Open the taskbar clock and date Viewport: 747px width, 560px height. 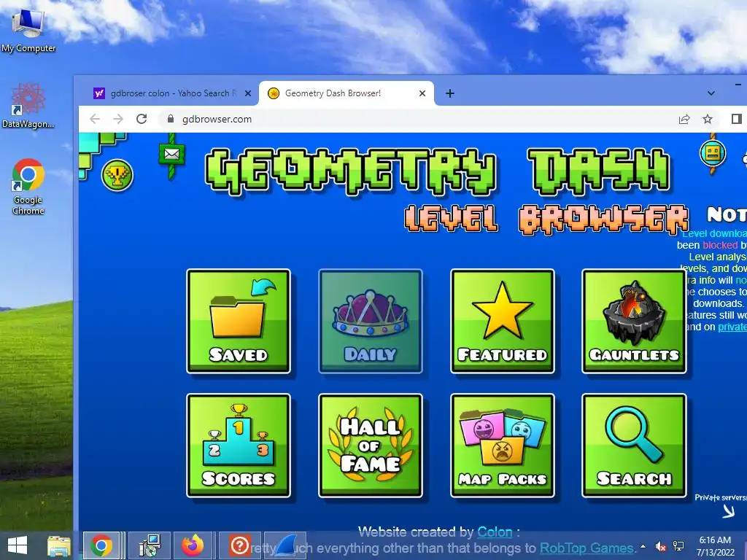[x=715, y=546]
